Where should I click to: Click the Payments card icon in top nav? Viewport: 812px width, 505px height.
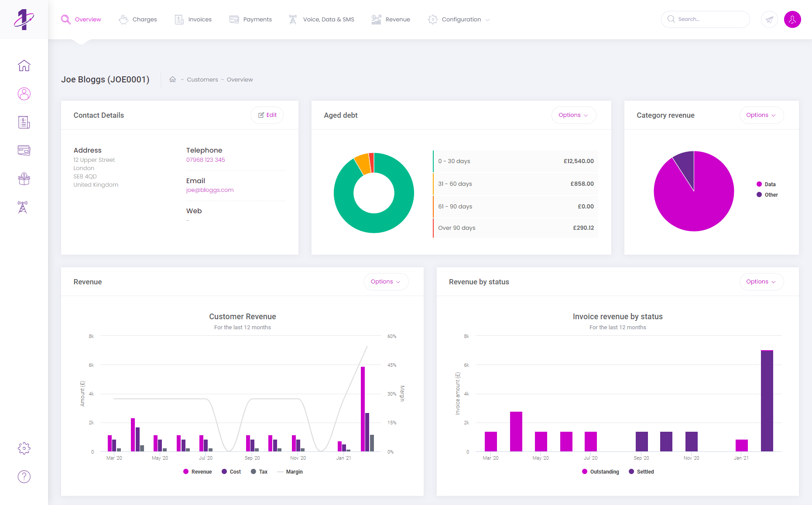pyautogui.click(x=234, y=20)
